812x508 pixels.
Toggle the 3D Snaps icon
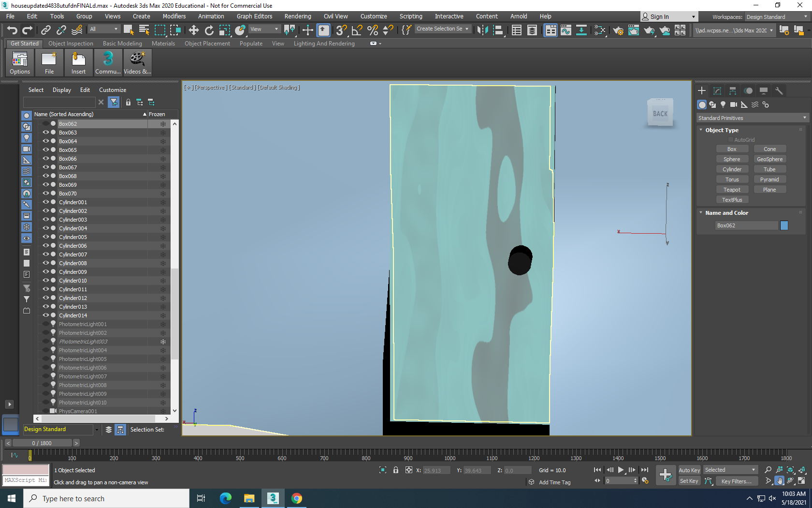tap(342, 30)
